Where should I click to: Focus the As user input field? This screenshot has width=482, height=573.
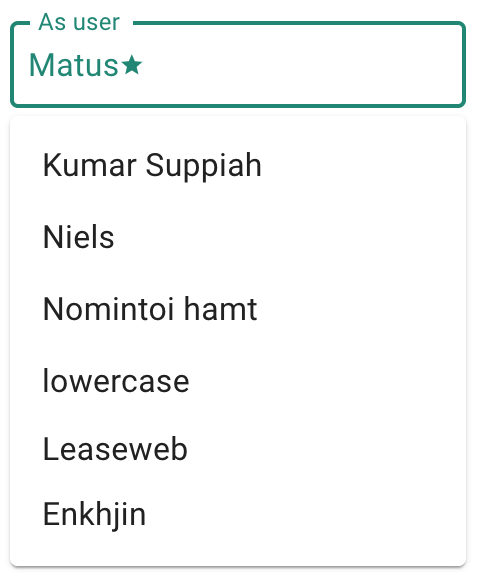coord(238,65)
